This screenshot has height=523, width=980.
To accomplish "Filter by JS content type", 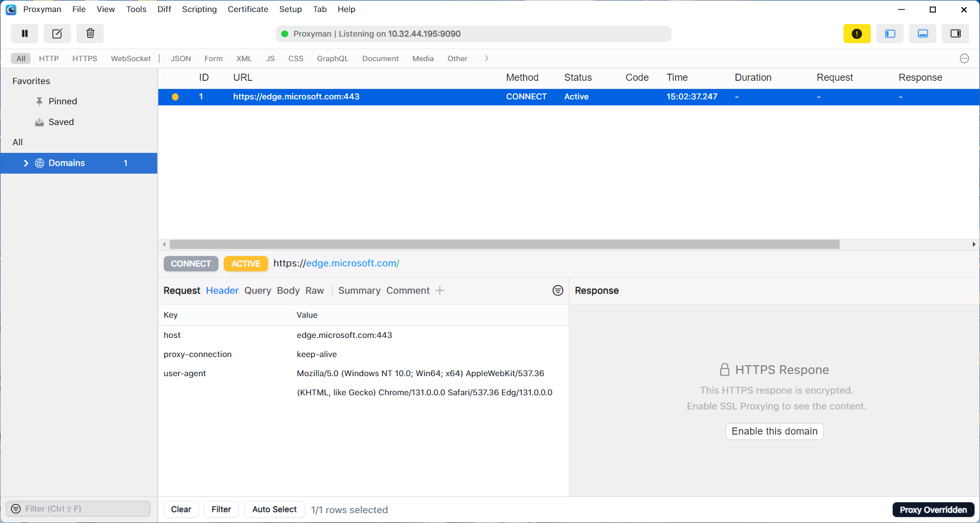I will point(270,58).
